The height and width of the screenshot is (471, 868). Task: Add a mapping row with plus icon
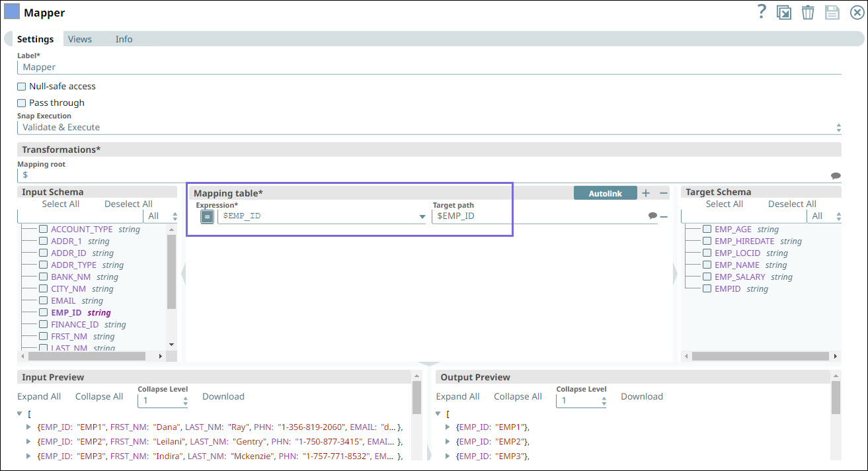point(646,193)
